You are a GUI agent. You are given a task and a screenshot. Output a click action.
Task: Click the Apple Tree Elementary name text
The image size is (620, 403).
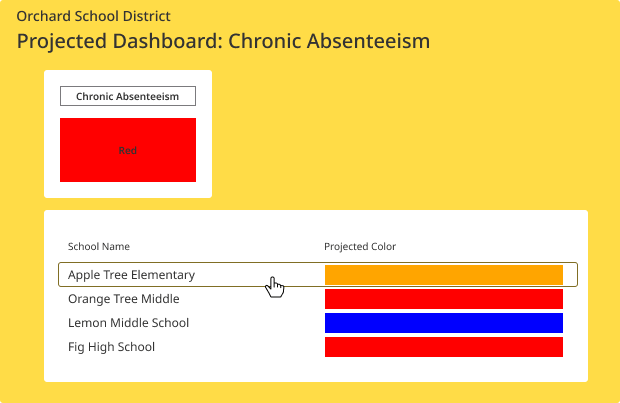(x=131, y=274)
